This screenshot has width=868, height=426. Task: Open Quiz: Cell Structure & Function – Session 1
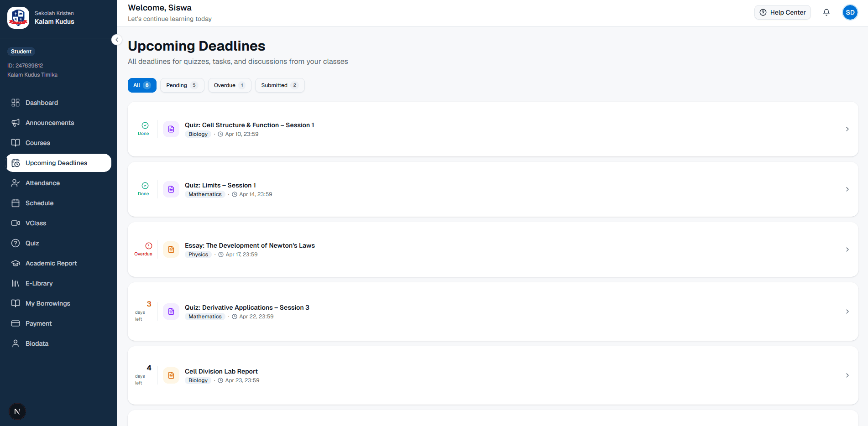click(249, 125)
